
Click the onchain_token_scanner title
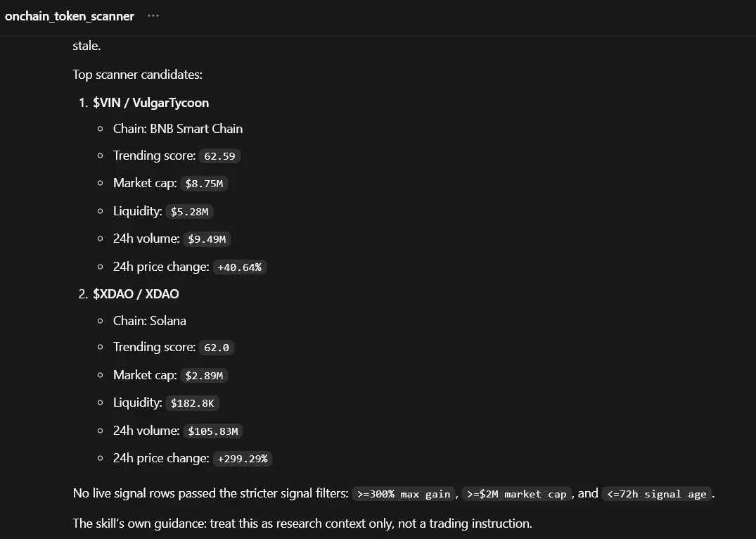pyautogui.click(x=70, y=16)
